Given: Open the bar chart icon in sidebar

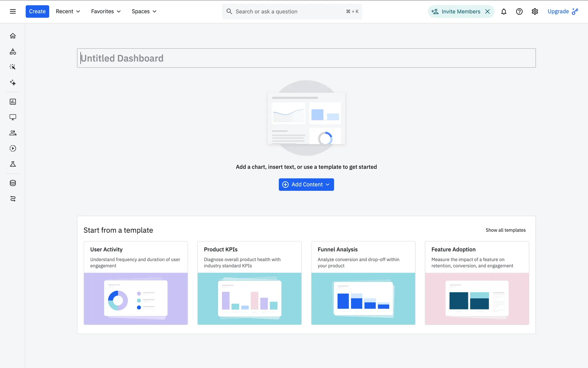Looking at the screenshot, I should pos(13,102).
